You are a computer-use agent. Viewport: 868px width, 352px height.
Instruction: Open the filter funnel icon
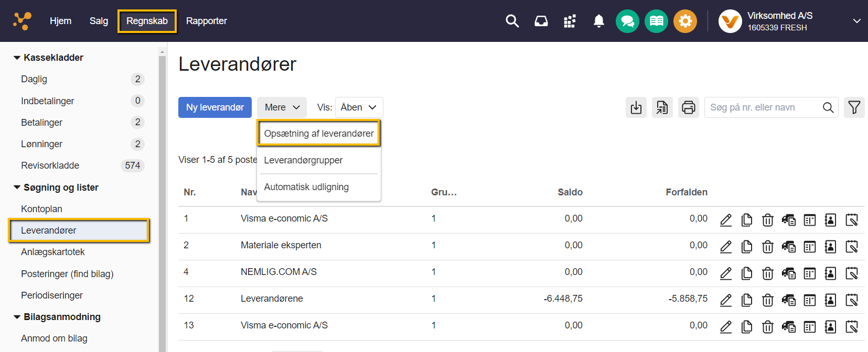point(854,107)
